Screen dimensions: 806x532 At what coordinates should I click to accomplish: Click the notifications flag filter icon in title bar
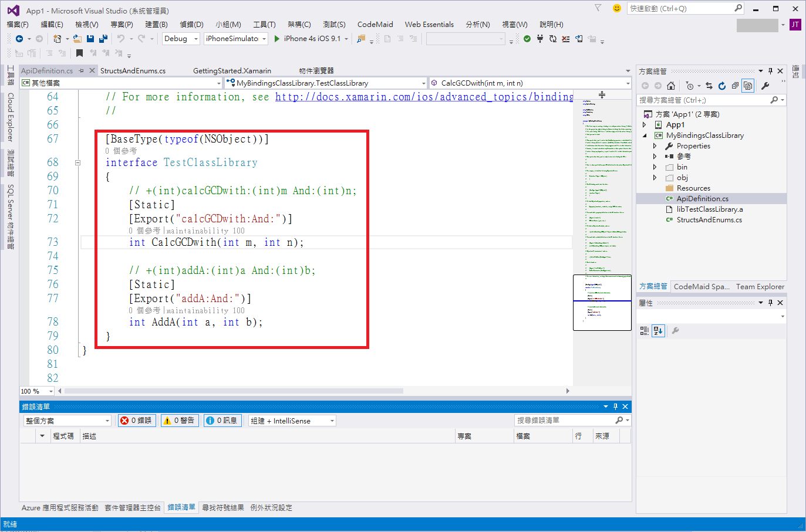point(598,8)
